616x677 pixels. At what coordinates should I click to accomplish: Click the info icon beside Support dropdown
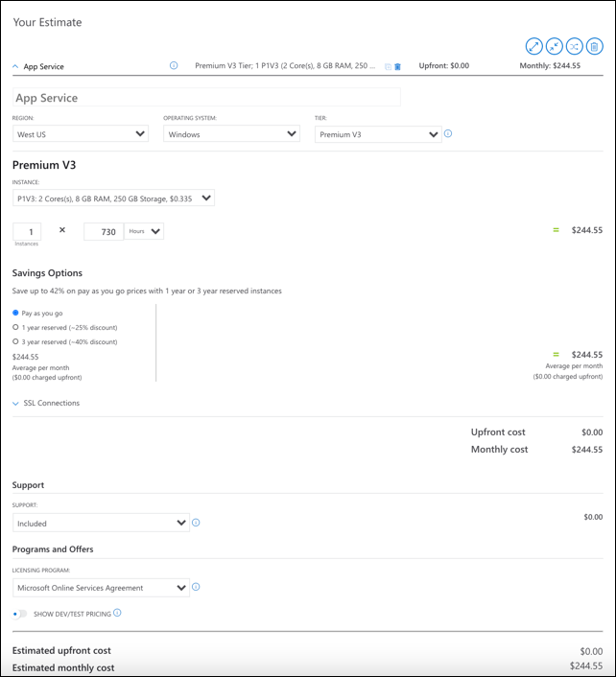(196, 523)
